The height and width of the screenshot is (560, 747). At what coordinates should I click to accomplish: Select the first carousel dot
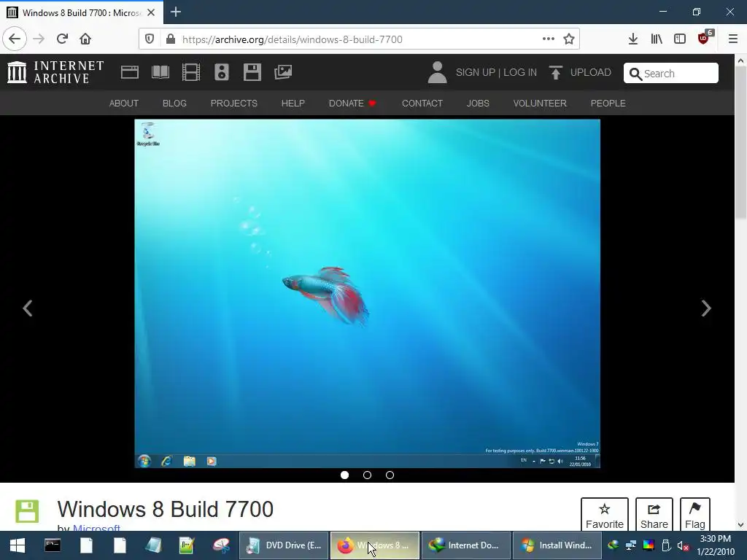pos(344,475)
